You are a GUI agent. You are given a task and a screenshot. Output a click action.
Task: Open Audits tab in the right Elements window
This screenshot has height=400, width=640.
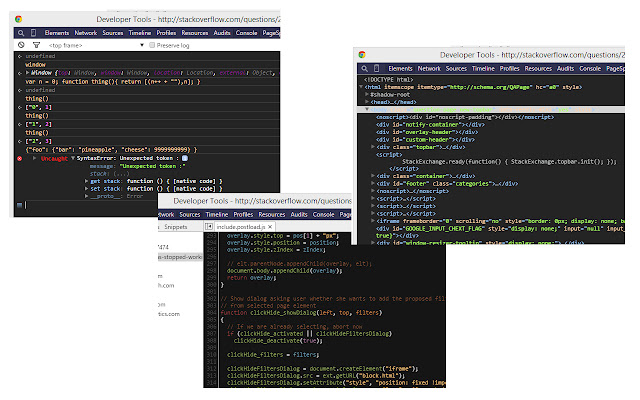click(x=565, y=68)
